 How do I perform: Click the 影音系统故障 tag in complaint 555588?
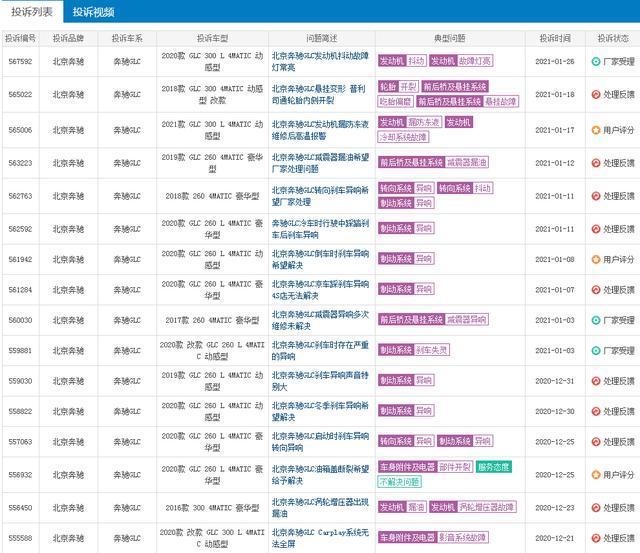(462, 537)
